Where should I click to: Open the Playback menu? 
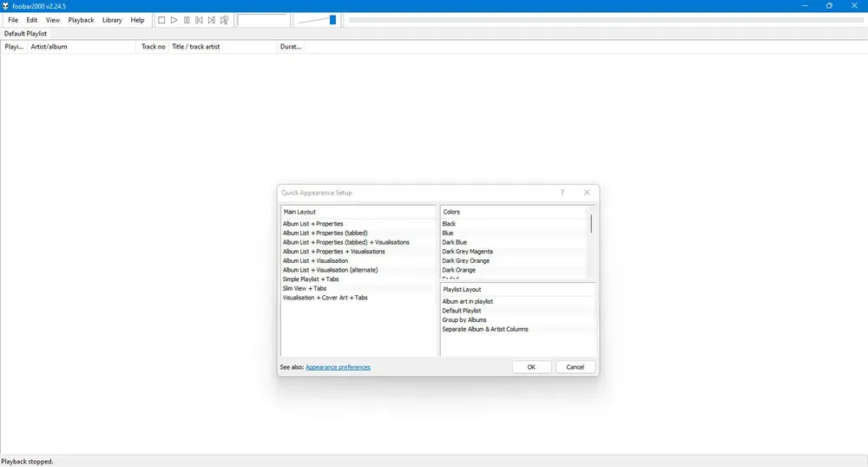(x=81, y=20)
